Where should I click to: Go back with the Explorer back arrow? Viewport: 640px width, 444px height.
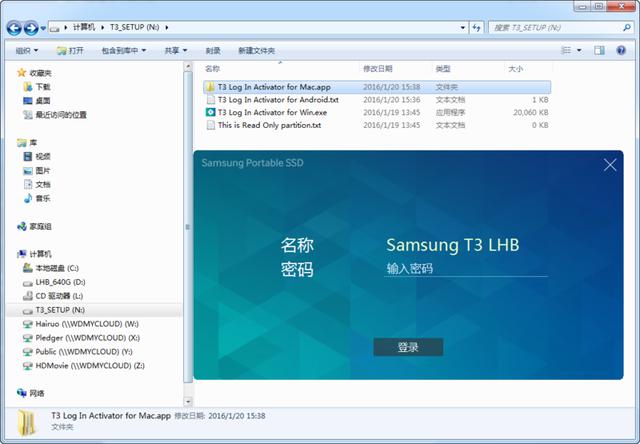pos(14,28)
